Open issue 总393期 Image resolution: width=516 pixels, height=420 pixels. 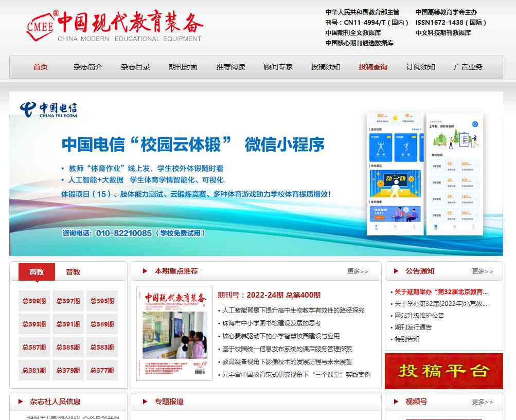pos(34,324)
